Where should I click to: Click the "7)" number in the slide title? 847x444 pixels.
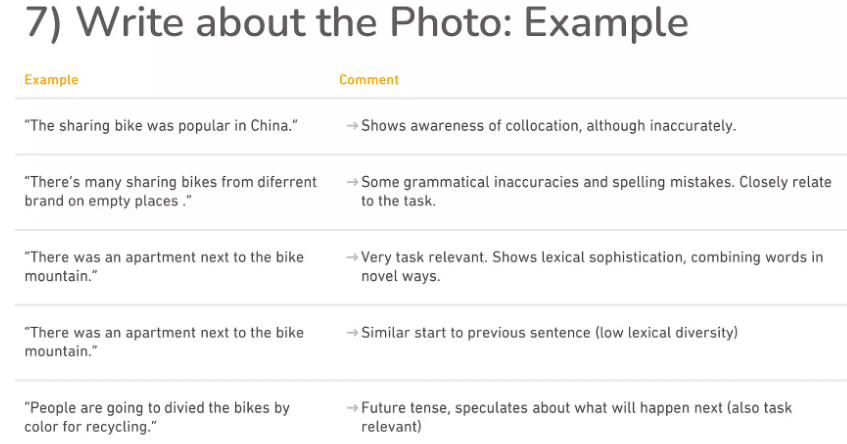(x=45, y=24)
